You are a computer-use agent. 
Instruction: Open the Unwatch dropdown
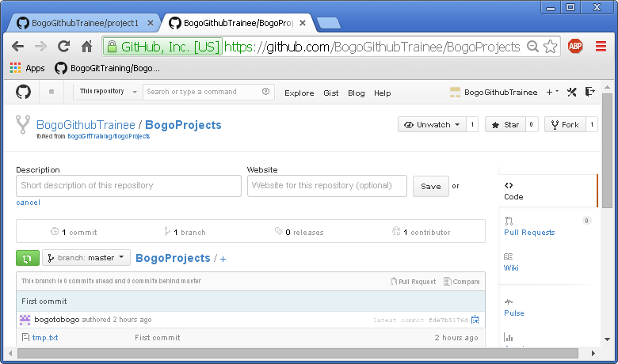[x=432, y=125]
